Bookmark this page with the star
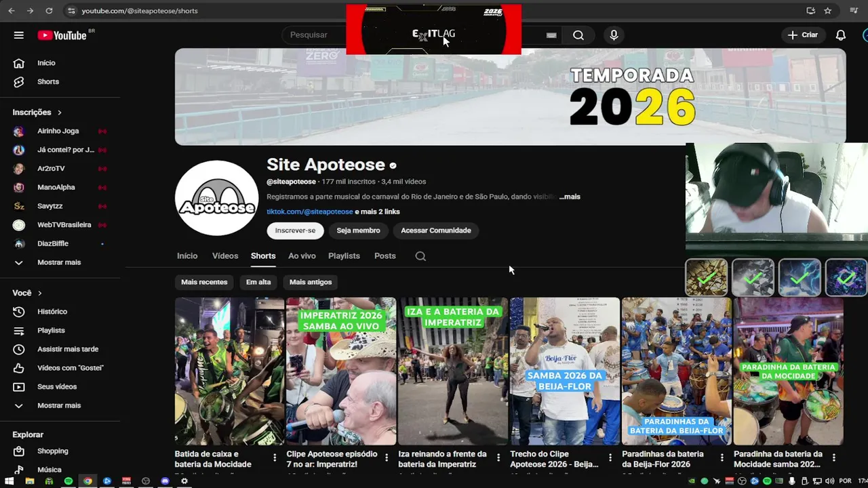The image size is (868, 488). pos(828,11)
